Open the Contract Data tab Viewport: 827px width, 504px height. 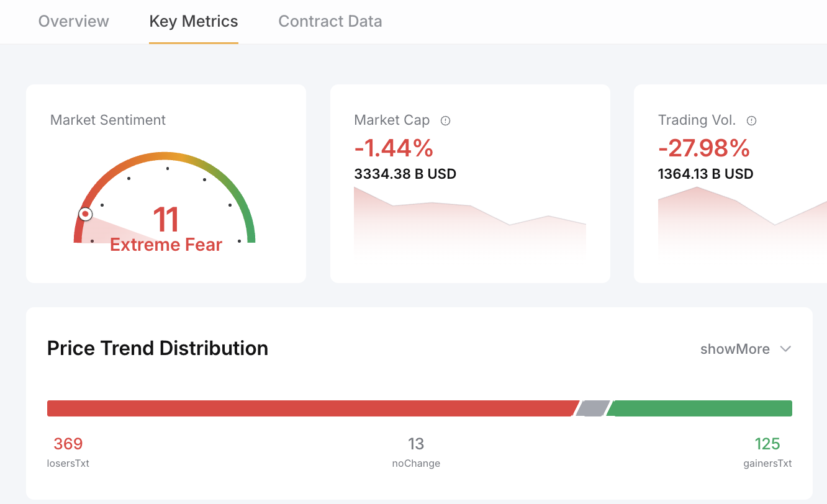(x=330, y=21)
